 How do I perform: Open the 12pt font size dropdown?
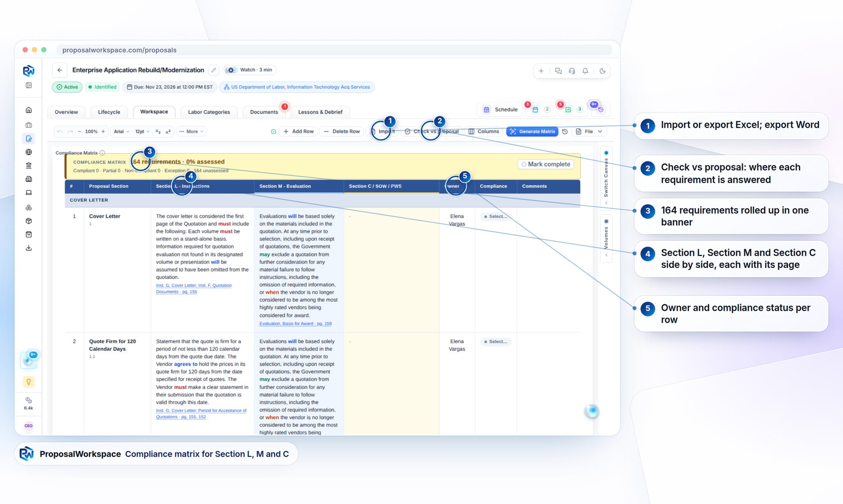(142, 131)
